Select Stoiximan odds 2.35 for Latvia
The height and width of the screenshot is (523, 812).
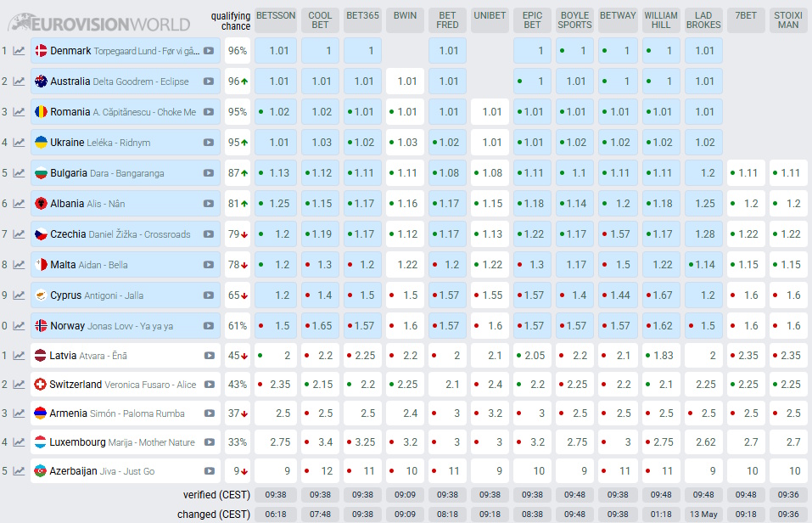tap(788, 356)
